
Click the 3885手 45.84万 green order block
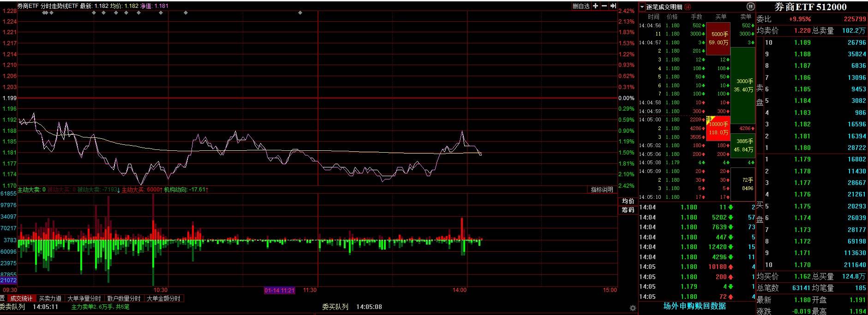click(743, 145)
